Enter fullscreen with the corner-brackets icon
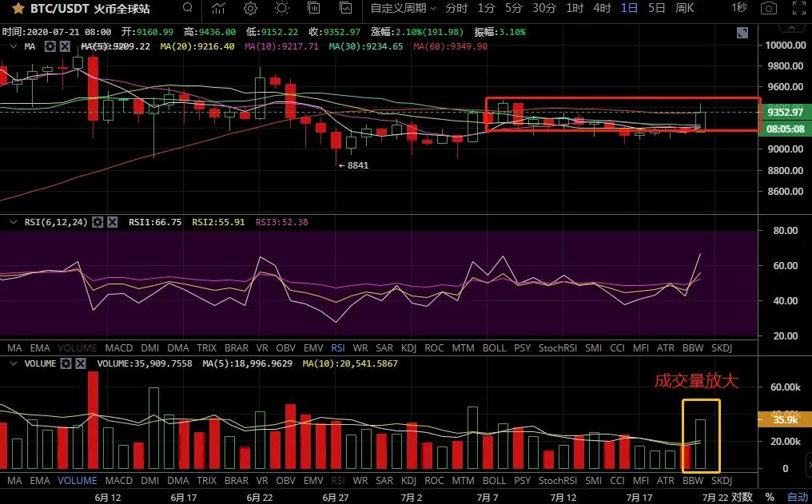Viewport: 812px width, 504px height. 800,8
